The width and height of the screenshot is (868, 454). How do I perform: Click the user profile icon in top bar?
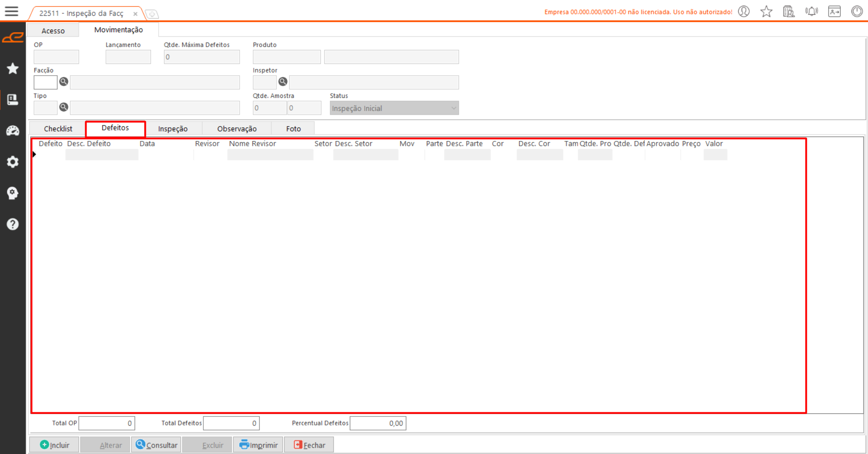pos(744,11)
